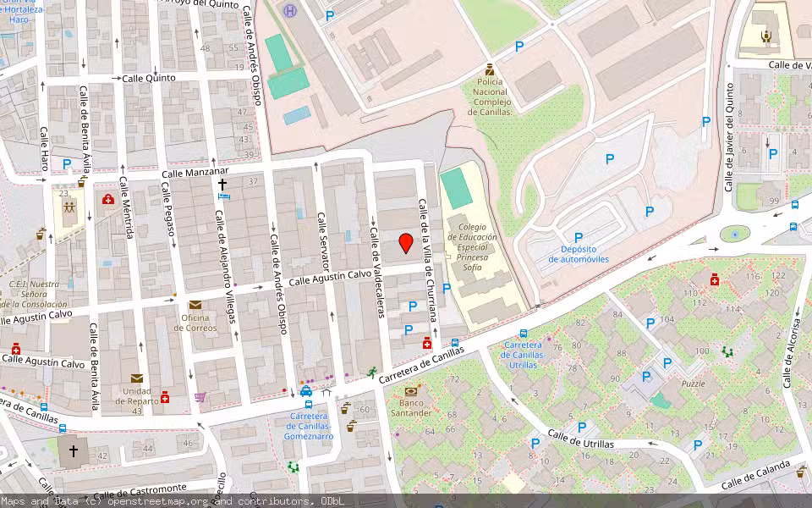Click 'C.E.I. Nuestra Señora de la Consolación' label
This screenshot has width=812, height=508.
[35, 295]
